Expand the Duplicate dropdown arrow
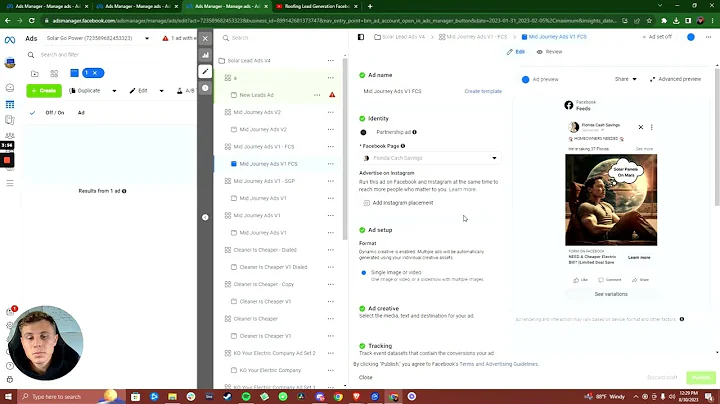720x404 pixels. 114,91
